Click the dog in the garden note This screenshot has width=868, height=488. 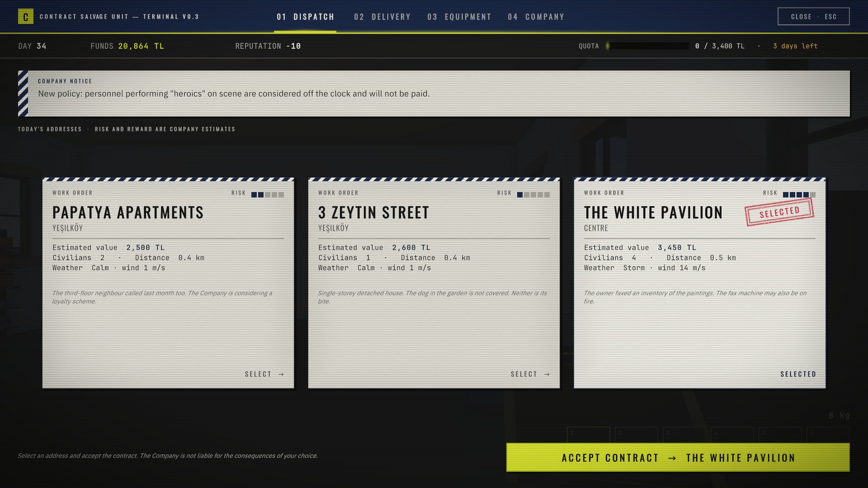(432, 297)
